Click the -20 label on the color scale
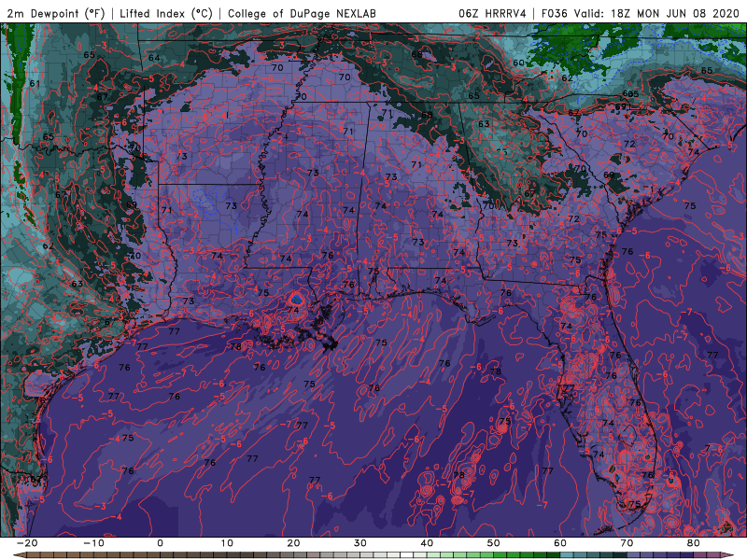 27,543
